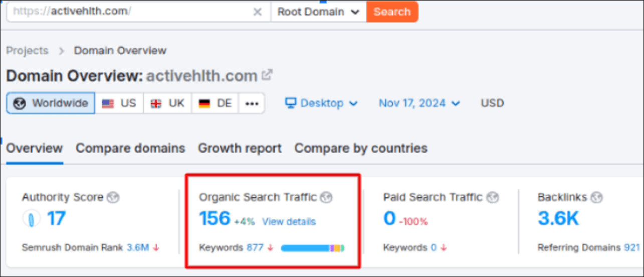The image size is (644, 277).
Task: Click the USD currency label
Action: pyautogui.click(x=492, y=103)
